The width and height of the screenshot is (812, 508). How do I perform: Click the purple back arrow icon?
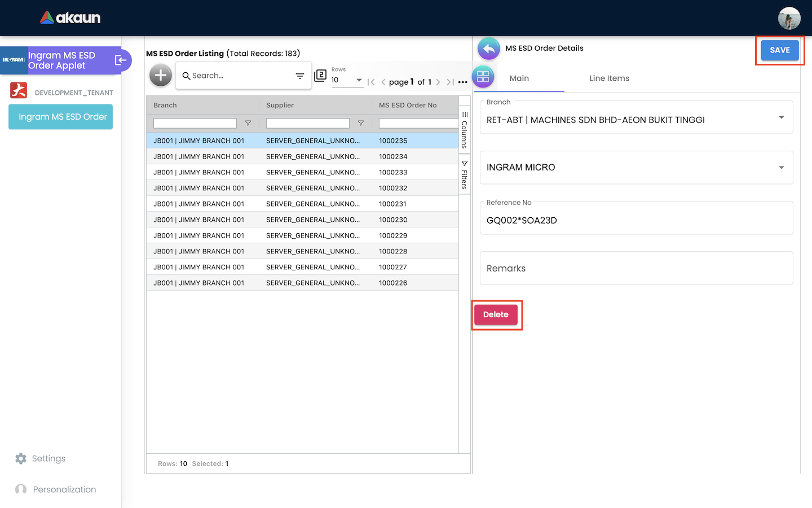coord(489,49)
